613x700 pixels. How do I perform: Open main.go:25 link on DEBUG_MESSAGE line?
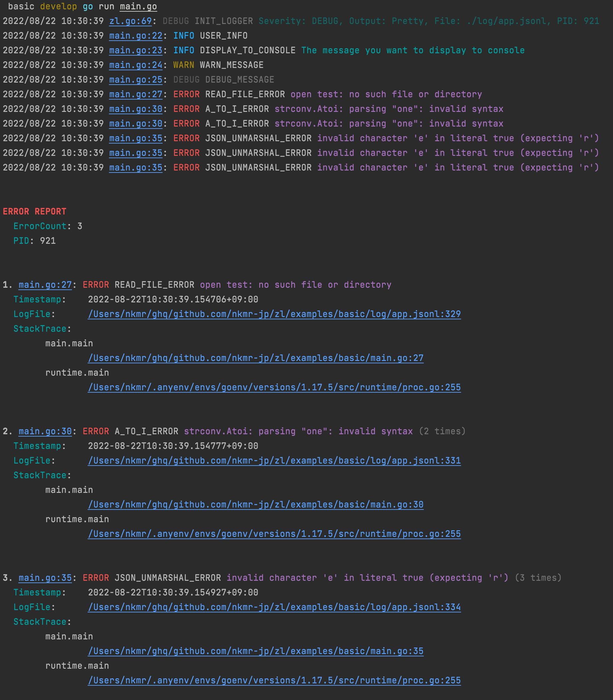pyautogui.click(x=136, y=80)
